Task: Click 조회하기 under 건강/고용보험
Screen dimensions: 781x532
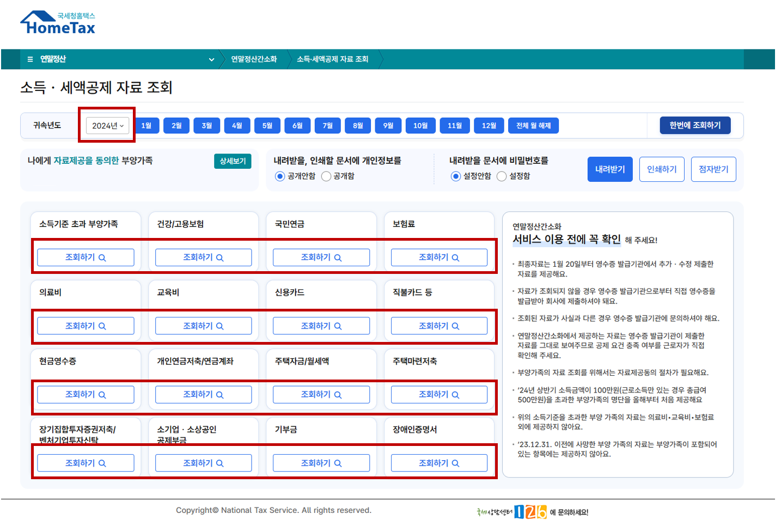Action: [204, 258]
